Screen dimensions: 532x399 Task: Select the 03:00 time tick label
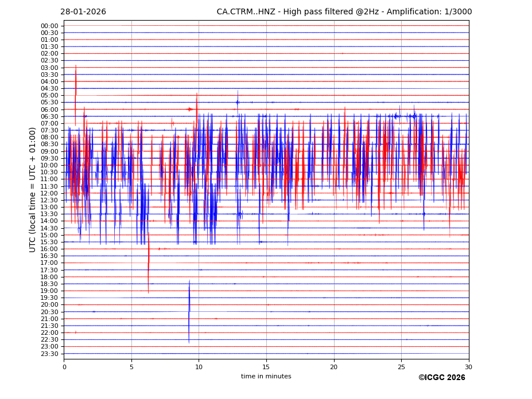49,68
